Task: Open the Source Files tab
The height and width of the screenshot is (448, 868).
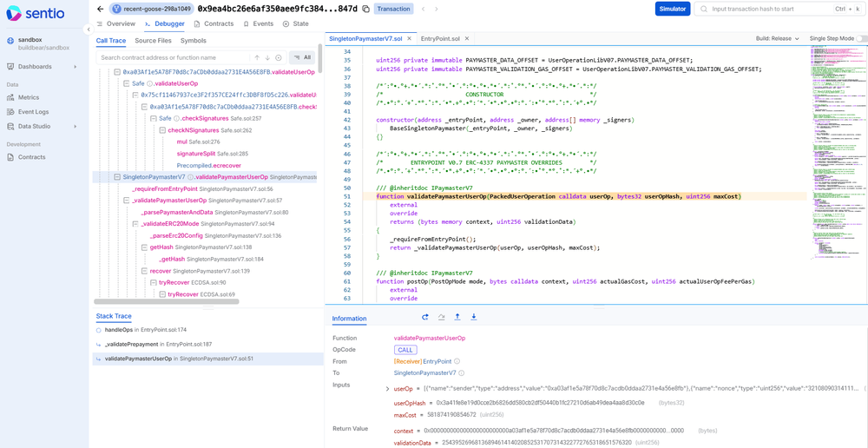Action: coord(153,41)
